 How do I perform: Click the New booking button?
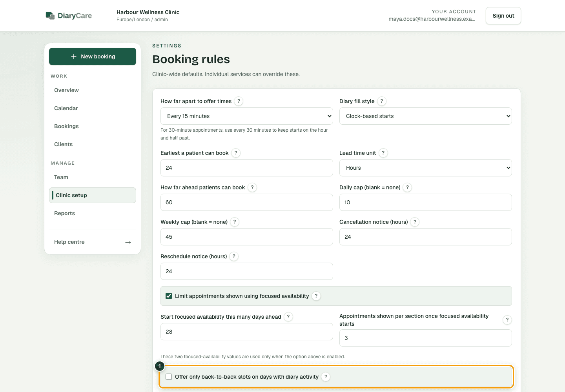[x=93, y=56]
